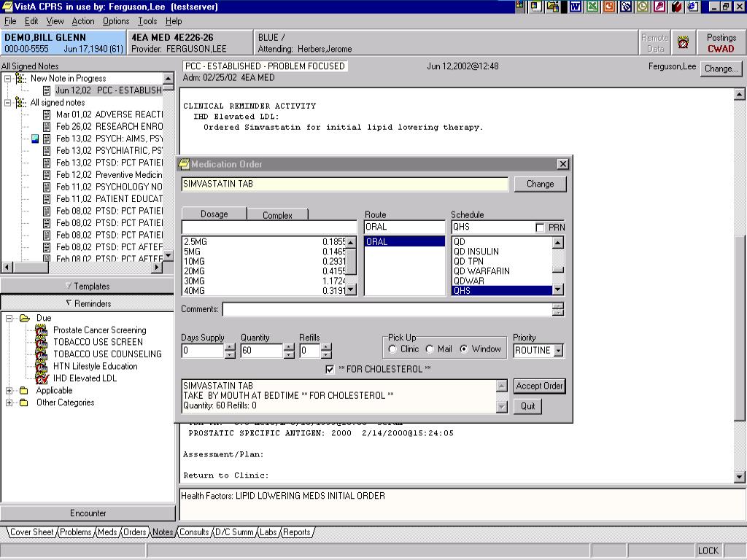Open Excel from the Office shortcut bar

pos(592,7)
